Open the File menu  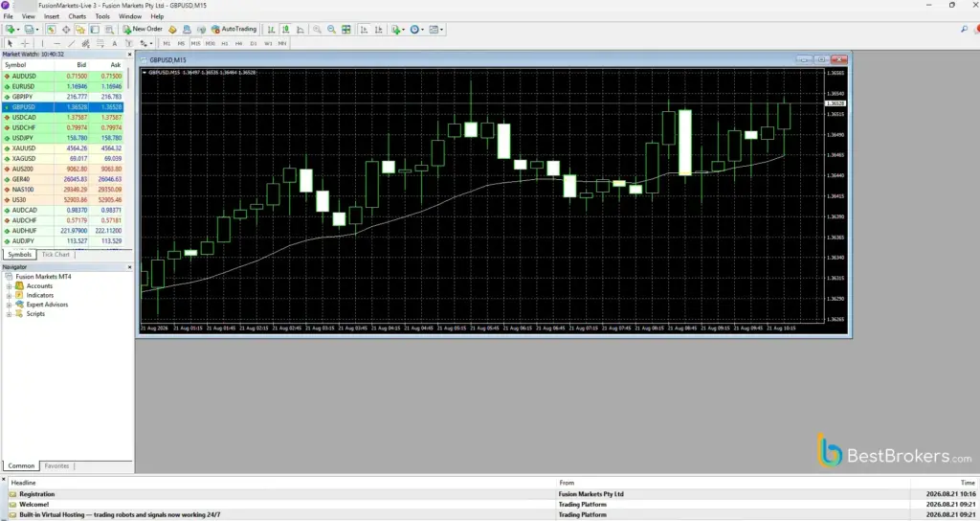click(x=8, y=16)
